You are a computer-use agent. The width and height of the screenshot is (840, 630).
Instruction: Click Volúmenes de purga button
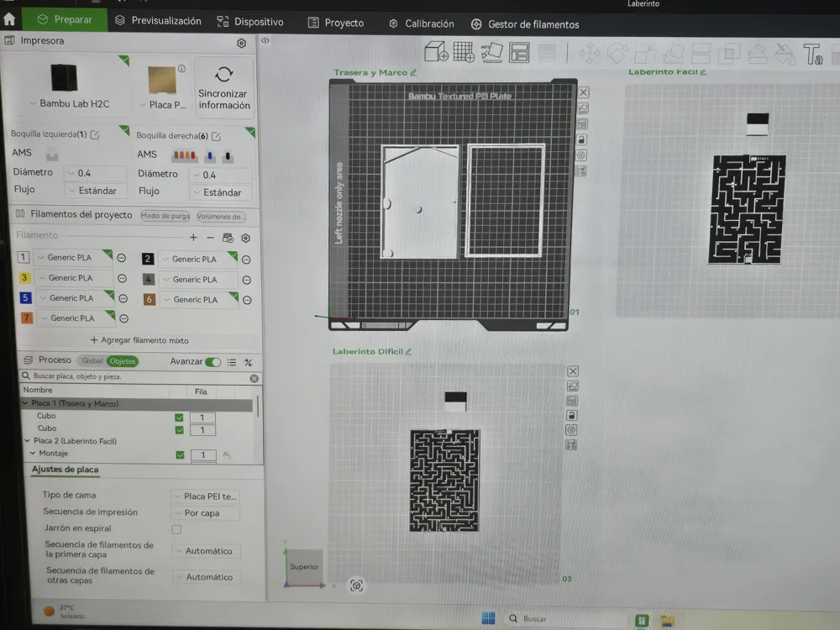pos(221,217)
